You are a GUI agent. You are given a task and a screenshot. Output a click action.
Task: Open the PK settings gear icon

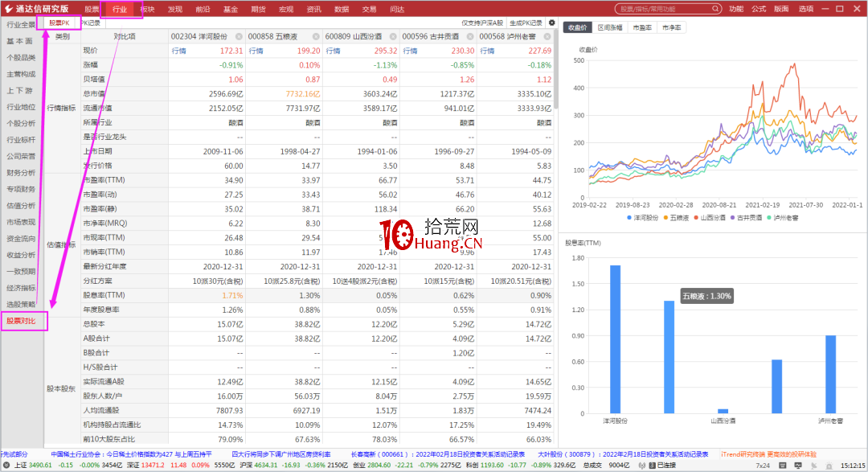(x=551, y=23)
